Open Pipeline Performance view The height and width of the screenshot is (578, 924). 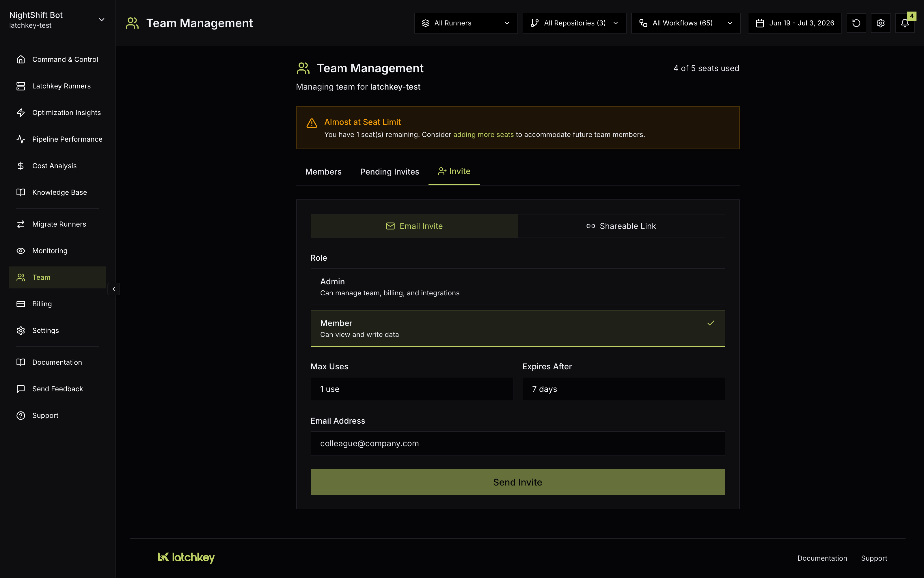click(x=58, y=139)
